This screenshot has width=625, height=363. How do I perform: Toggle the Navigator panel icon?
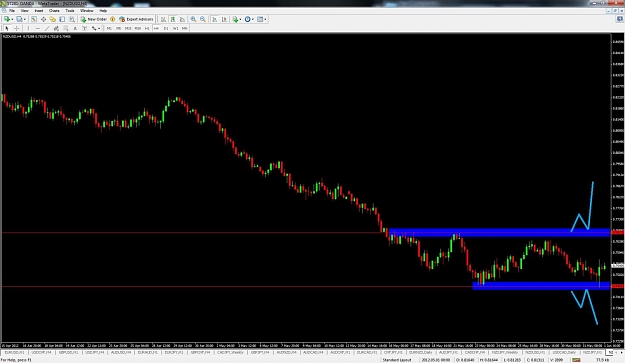pyautogui.click(x=53, y=19)
